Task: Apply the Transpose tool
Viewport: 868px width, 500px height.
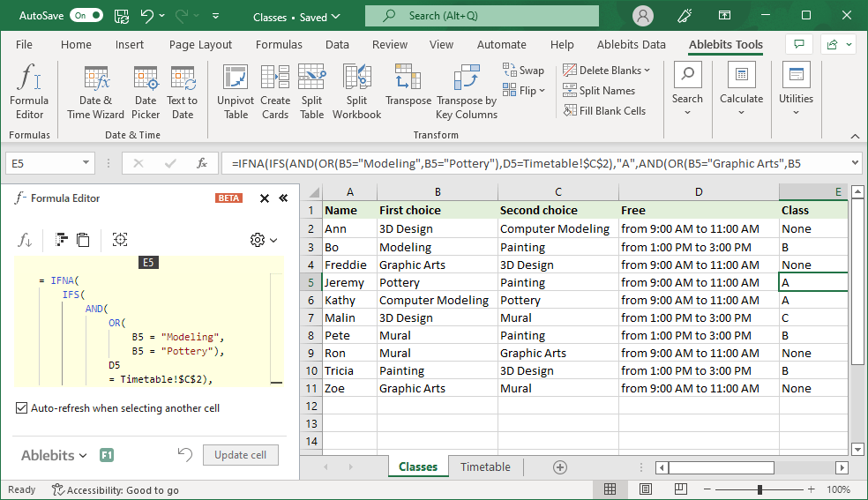Action: (408, 85)
